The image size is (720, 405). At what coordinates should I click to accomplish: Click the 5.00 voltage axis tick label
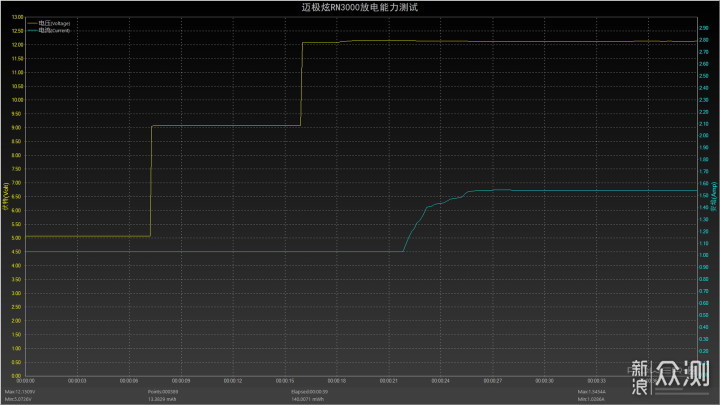click(17, 238)
